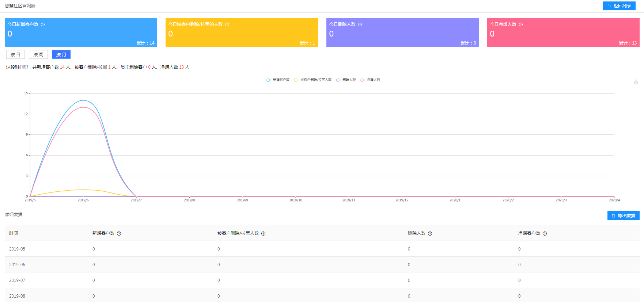Open help icon beside 今日净增人数
The height and width of the screenshot is (302, 644).
(521, 24)
